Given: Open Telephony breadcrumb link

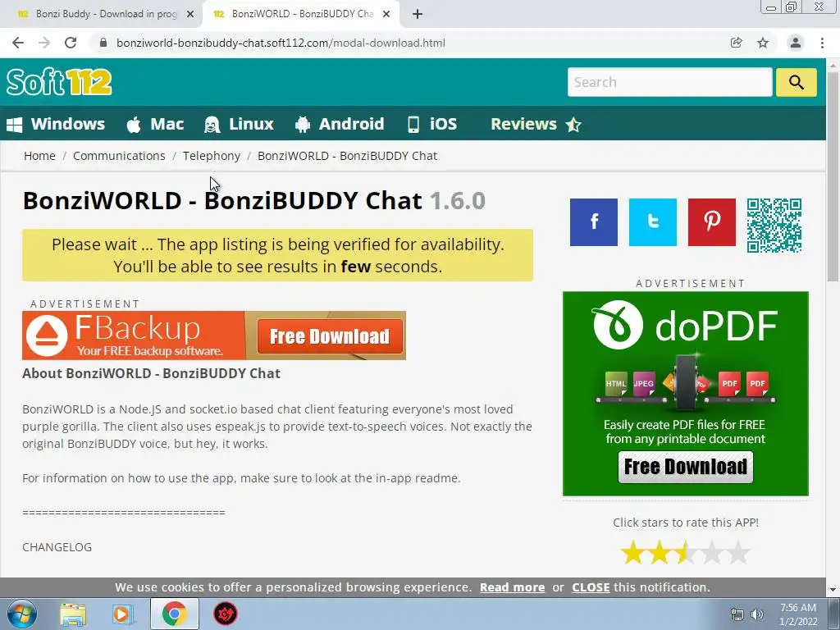Looking at the screenshot, I should (x=212, y=156).
